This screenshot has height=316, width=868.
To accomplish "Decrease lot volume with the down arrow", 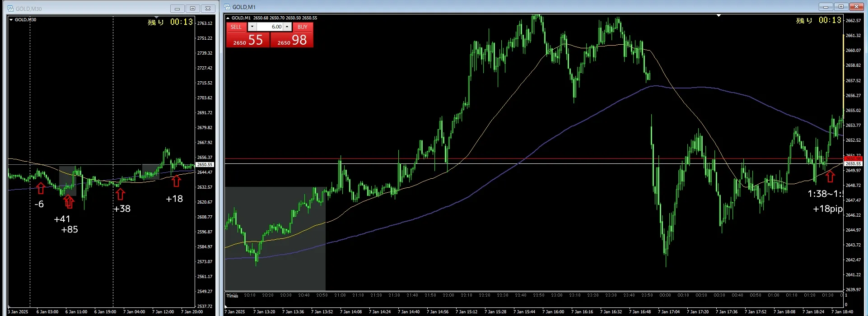I will (252, 27).
